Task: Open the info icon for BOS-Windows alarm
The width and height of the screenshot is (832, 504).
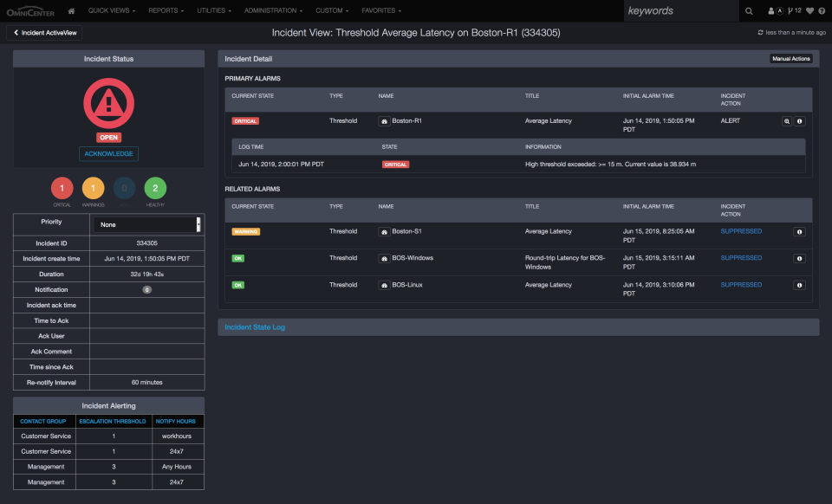Action: (x=800, y=259)
